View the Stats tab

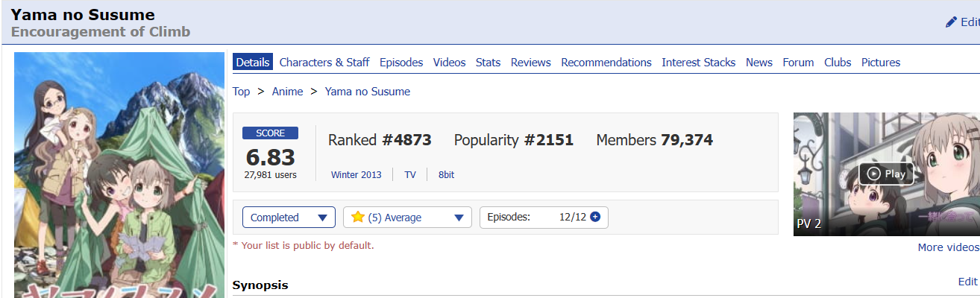488,63
